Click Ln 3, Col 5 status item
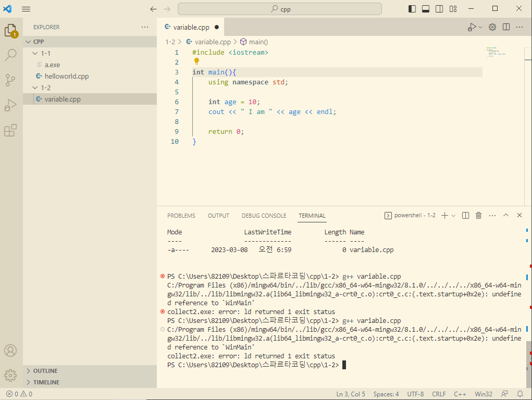This screenshot has height=400, width=532. click(x=351, y=394)
